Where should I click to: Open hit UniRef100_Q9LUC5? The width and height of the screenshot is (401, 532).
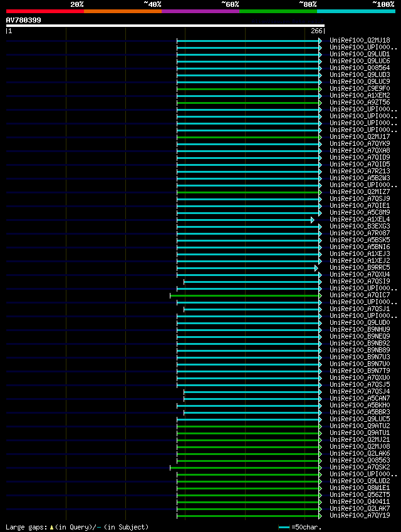coord(360,419)
